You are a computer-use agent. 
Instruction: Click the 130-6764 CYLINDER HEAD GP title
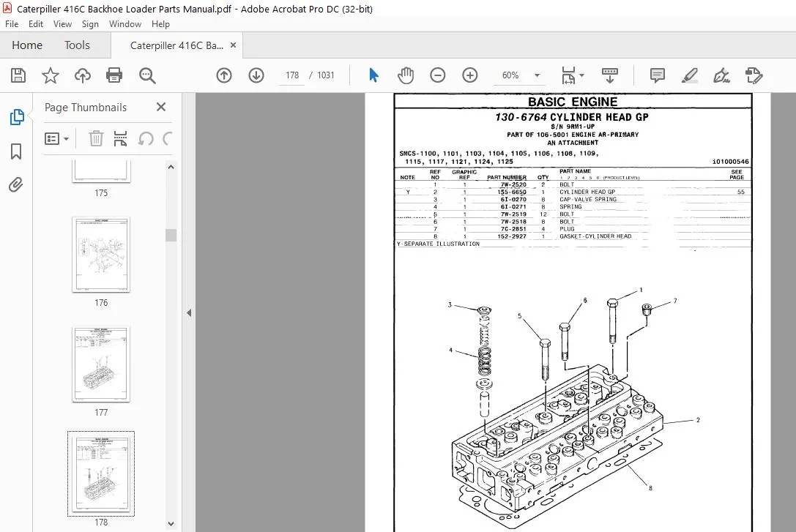click(572, 117)
